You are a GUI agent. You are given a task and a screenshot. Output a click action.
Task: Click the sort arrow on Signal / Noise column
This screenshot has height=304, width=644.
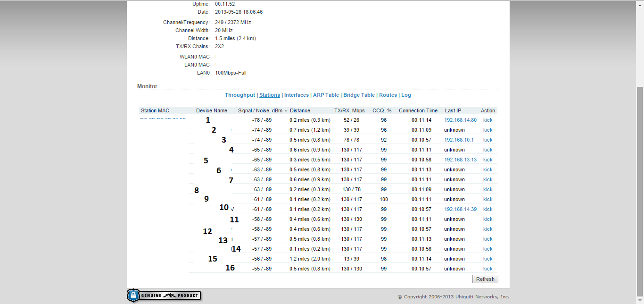(286, 111)
